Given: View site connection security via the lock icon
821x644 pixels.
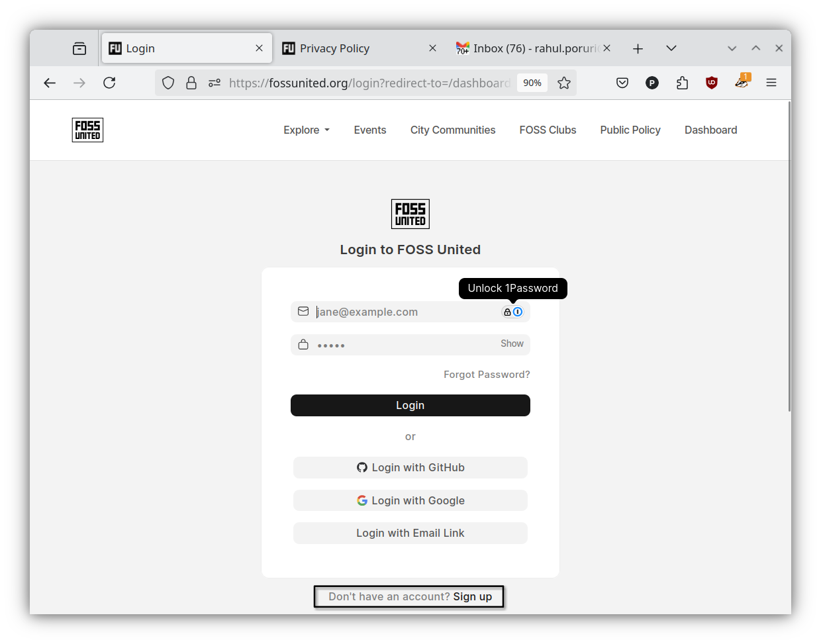Looking at the screenshot, I should (192, 83).
